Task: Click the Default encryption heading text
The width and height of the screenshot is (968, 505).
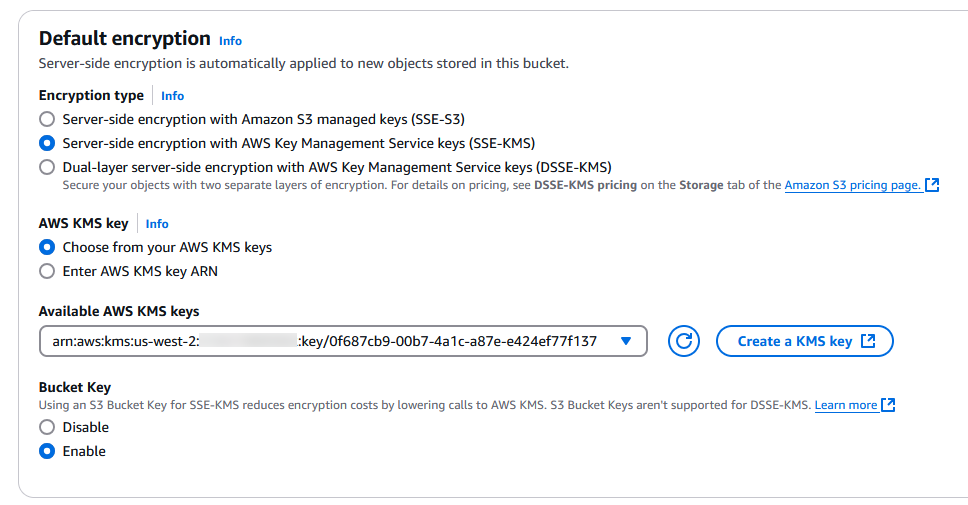Action: click(x=124, y=39)
